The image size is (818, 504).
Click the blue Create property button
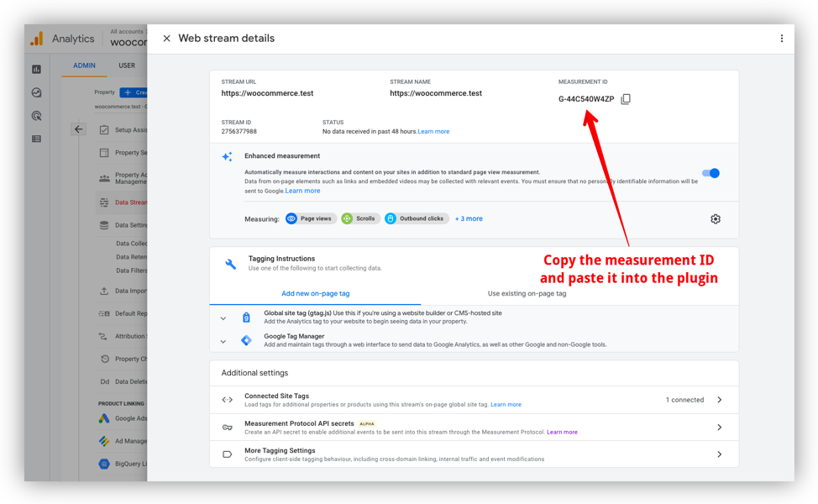pyautogui.click(x=134, y=92)
